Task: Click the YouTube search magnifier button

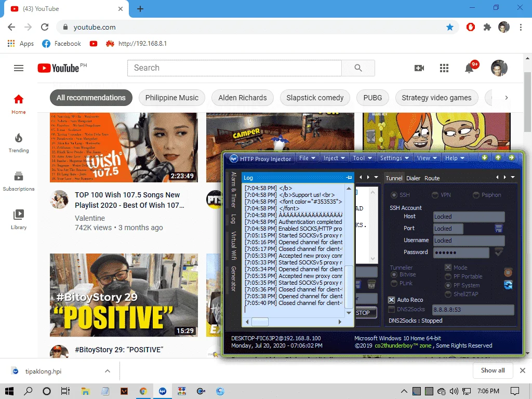Action: pyautogui.click(x=358, y=68)
